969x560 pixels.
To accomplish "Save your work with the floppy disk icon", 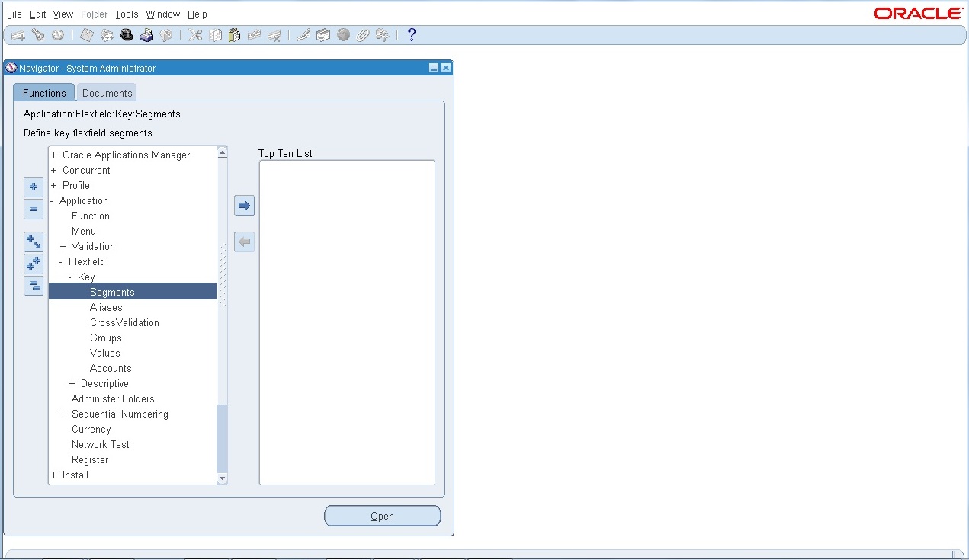I will click(86, 34).
